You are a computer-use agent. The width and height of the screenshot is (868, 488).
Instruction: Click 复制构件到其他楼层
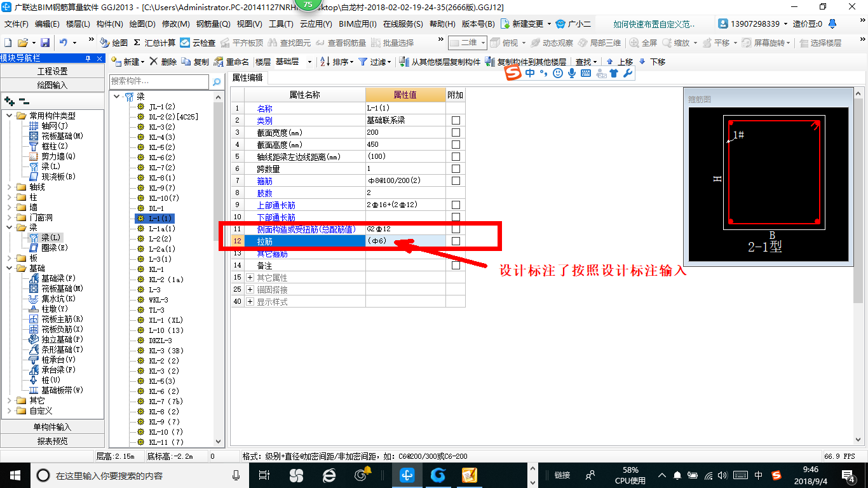click(x=526, y=62)
